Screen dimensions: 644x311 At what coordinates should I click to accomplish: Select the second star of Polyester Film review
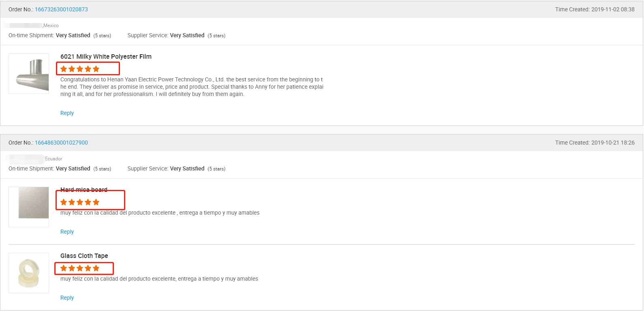(72, 69)
